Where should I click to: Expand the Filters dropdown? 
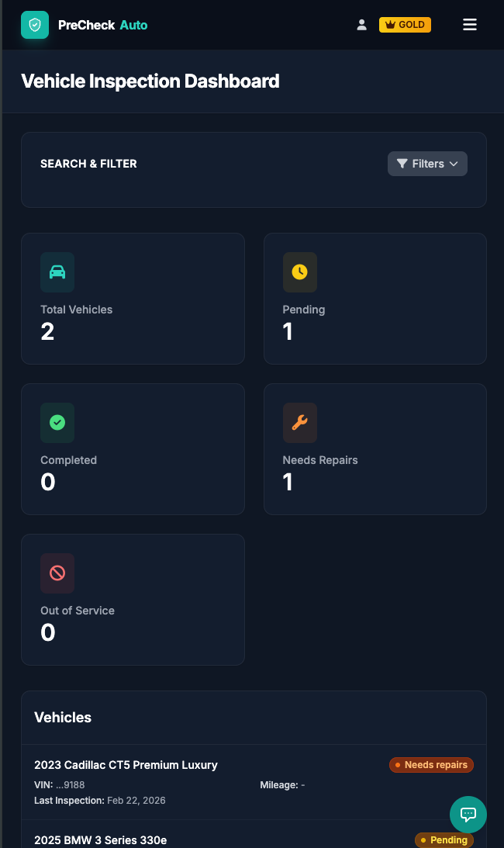coord(427,164)
